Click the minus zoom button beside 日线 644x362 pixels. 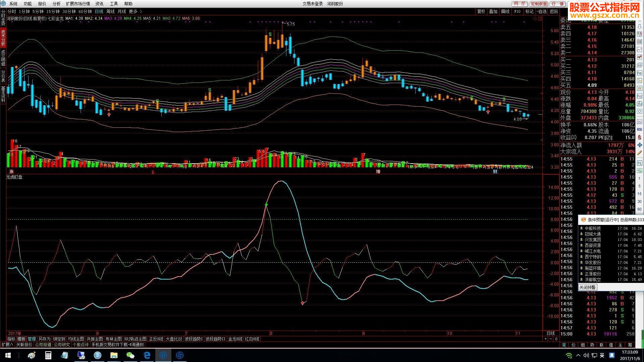tap(550, 339)
